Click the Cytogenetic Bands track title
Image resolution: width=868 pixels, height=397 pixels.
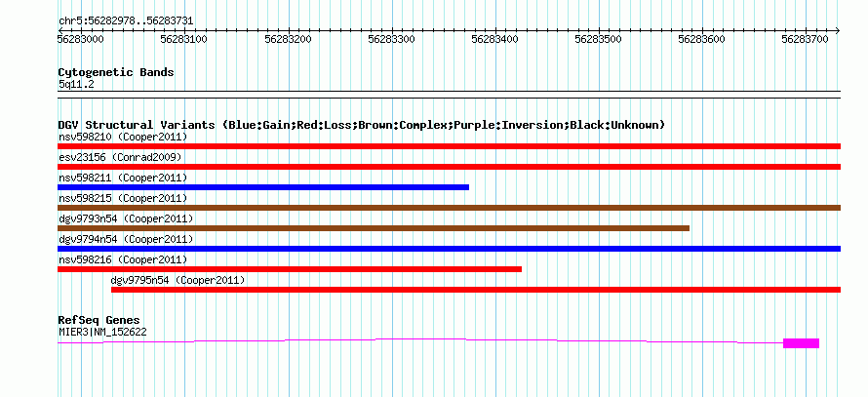click(116, 72)
